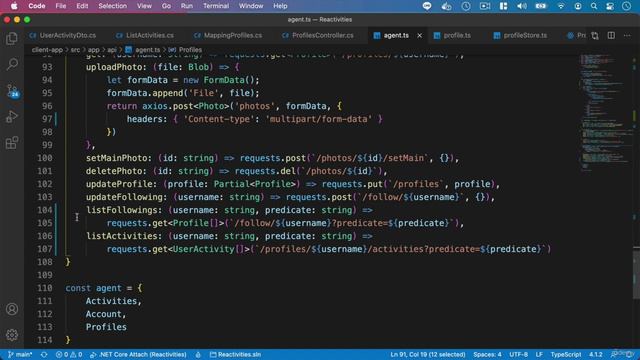Change indentation via Spaces: 4
The image size is (640, 360).
point(487,354)
